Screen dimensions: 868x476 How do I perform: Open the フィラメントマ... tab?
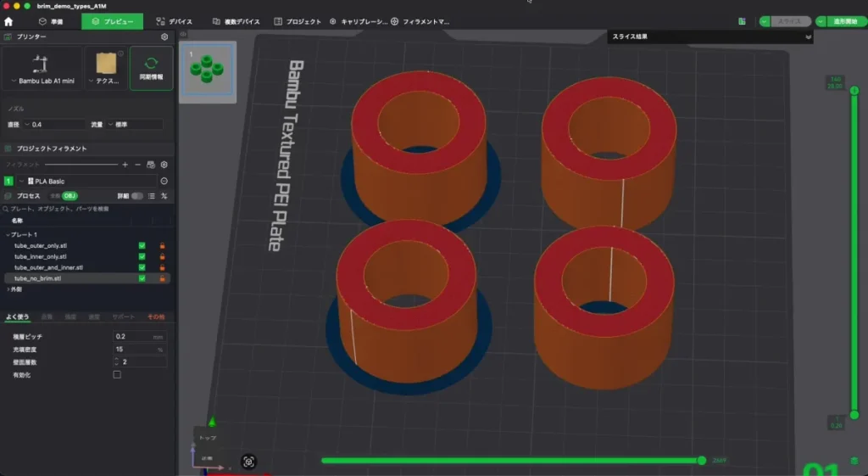(x=420, y=21)
